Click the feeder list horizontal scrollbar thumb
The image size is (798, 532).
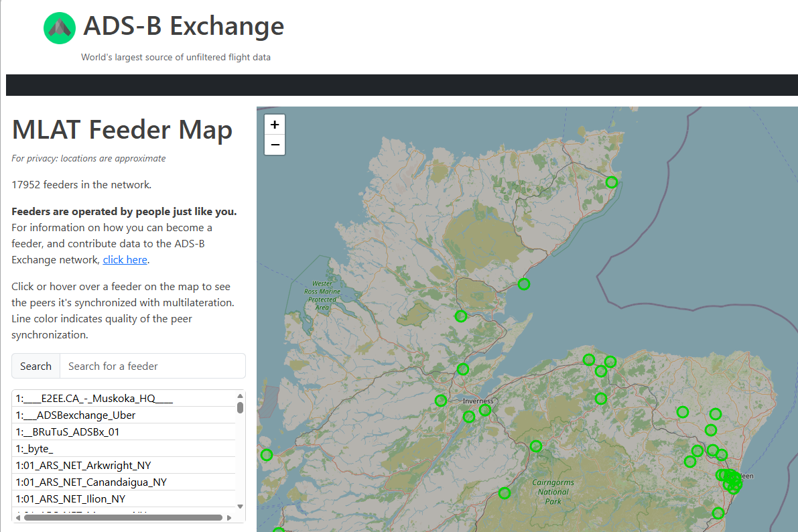(123, 518)
